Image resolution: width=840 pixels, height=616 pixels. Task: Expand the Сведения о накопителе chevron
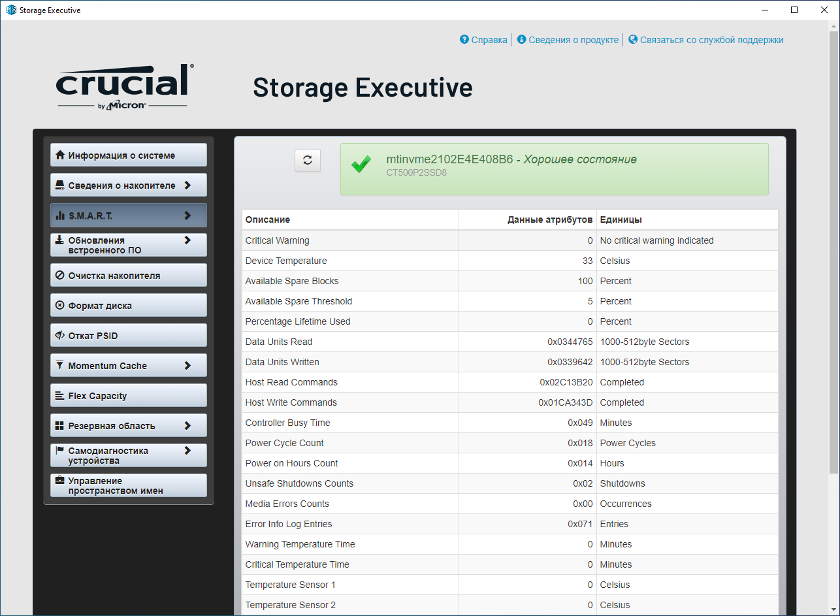click(187, 186)
